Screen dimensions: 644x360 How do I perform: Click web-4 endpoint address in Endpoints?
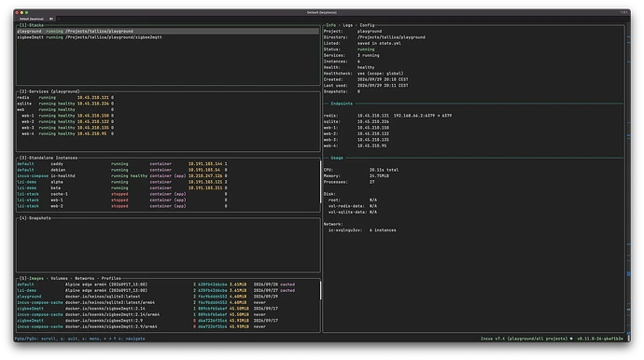point(371,145)
